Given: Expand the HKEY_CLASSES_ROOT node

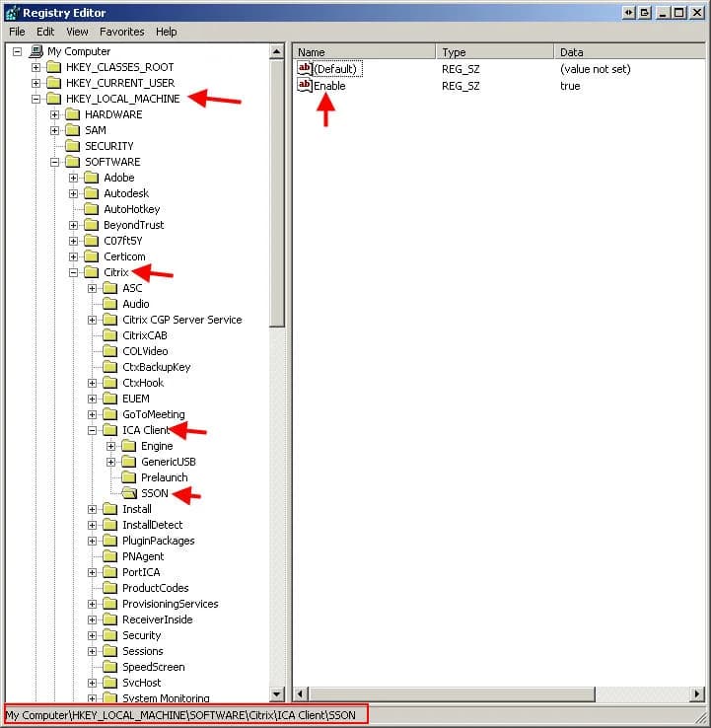Looking at the screenshot, I should [36, 67].
